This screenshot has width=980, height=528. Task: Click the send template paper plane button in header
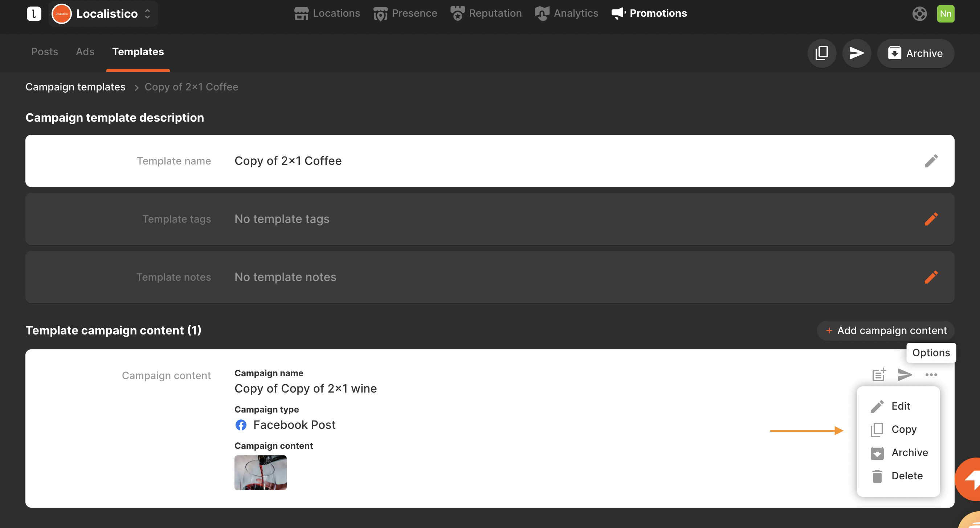[856, 53]
